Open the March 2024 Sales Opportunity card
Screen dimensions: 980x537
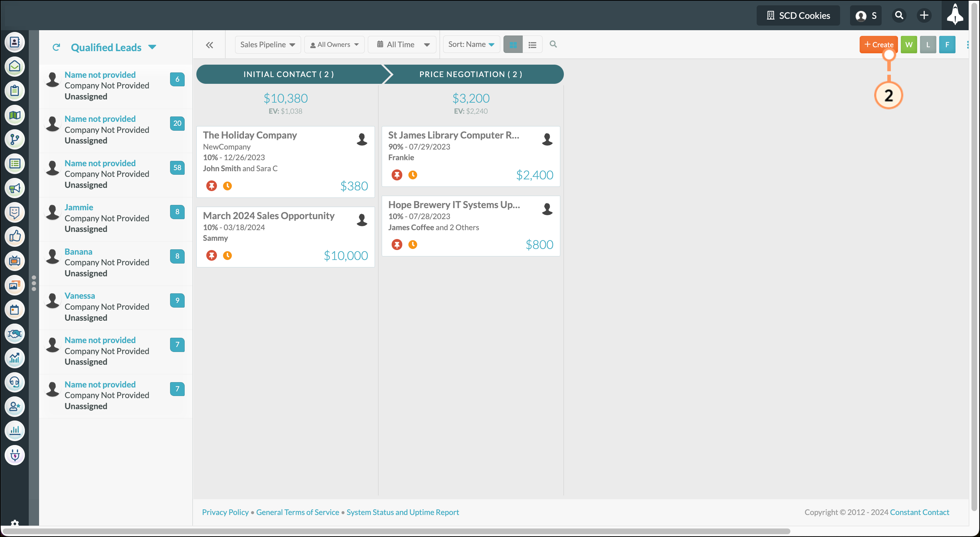[x=285, y=237]
